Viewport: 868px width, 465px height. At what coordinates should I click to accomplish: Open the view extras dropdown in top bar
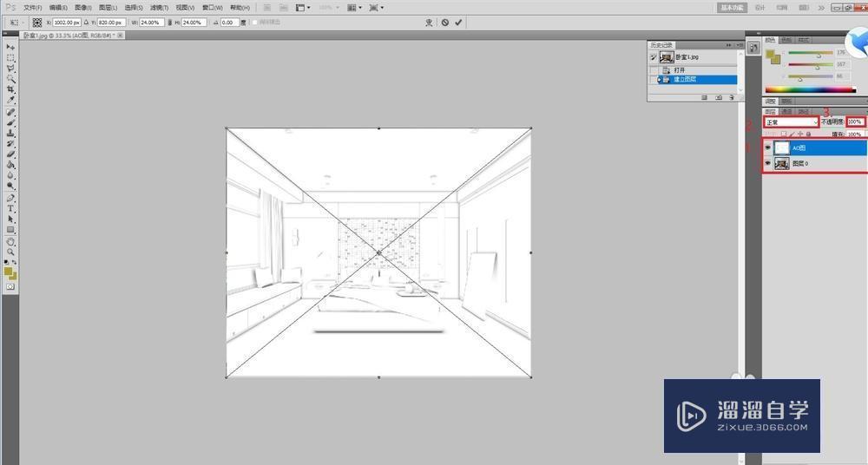coord(303,8)
